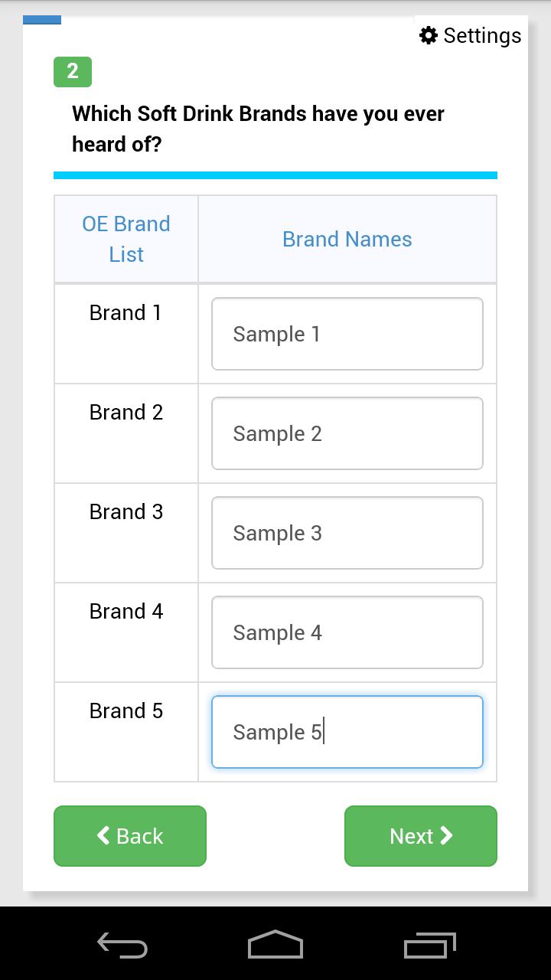Focus the Sample 1 input field

[x=347, y=334]
